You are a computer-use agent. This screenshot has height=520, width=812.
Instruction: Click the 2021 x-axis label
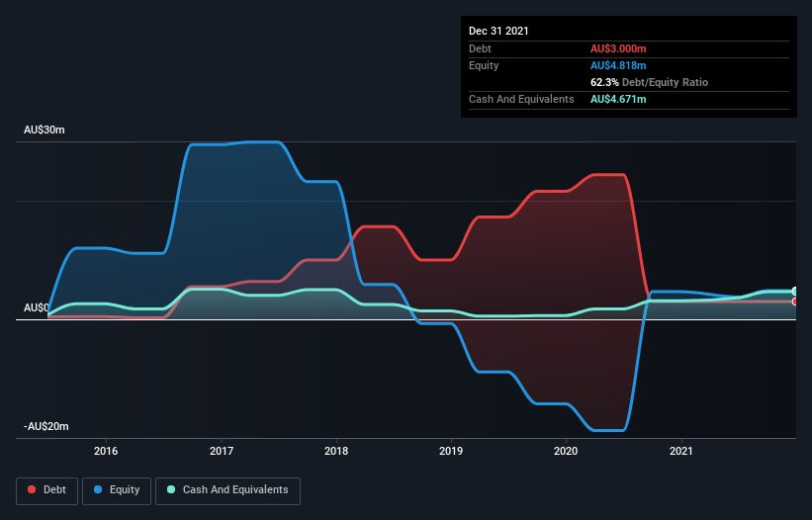tap(681, 451)
